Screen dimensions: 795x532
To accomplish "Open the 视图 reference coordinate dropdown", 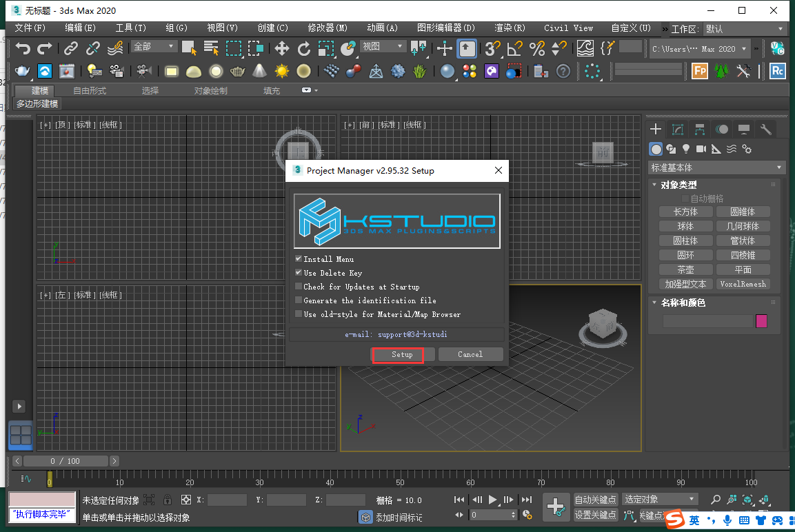I will [383, 47].
